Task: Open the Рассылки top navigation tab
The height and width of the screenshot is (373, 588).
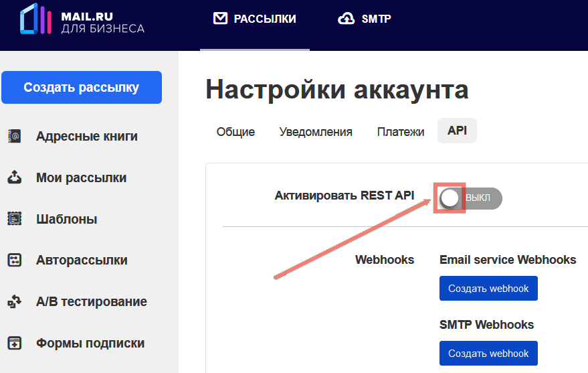Action: 255,19
